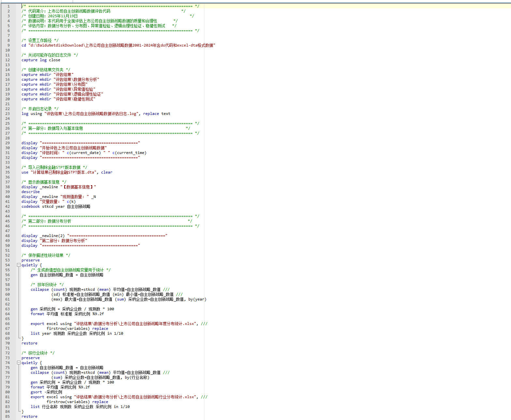Click the "list 行业名称 观测数" line
This screenshot has width=511, height=420.
tap(80, 407)
